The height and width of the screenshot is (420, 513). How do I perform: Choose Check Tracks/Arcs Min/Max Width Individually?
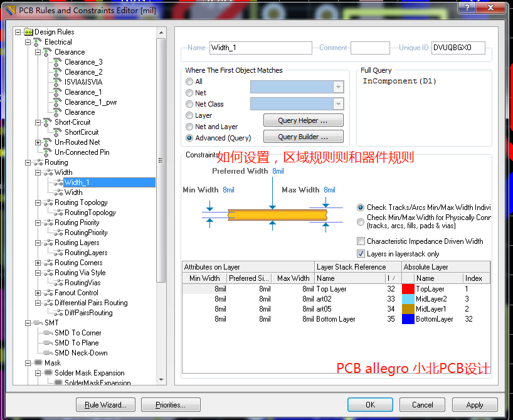(x=361, y=207)
